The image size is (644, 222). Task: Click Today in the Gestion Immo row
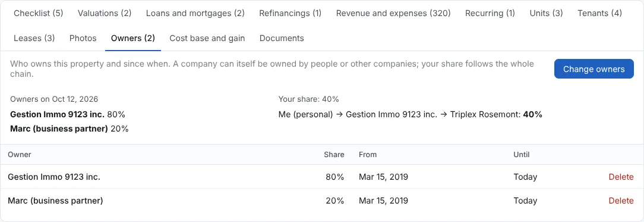(x=525, y=177)
